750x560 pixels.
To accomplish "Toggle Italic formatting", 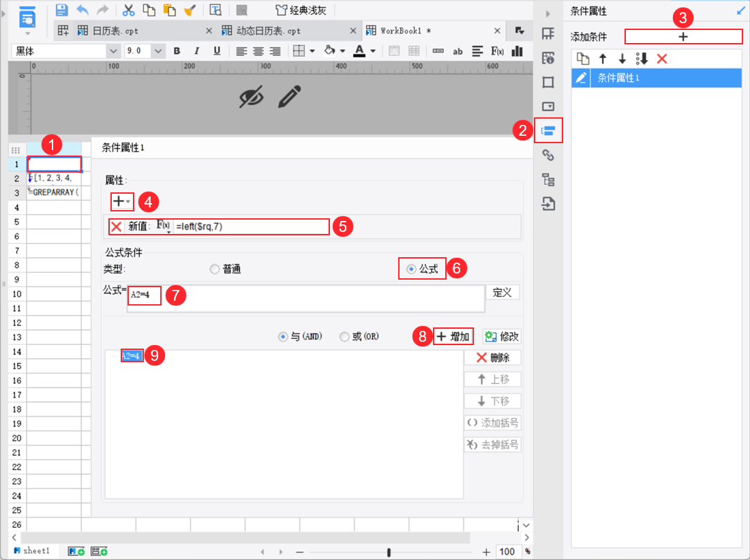I will coord(196,50).
